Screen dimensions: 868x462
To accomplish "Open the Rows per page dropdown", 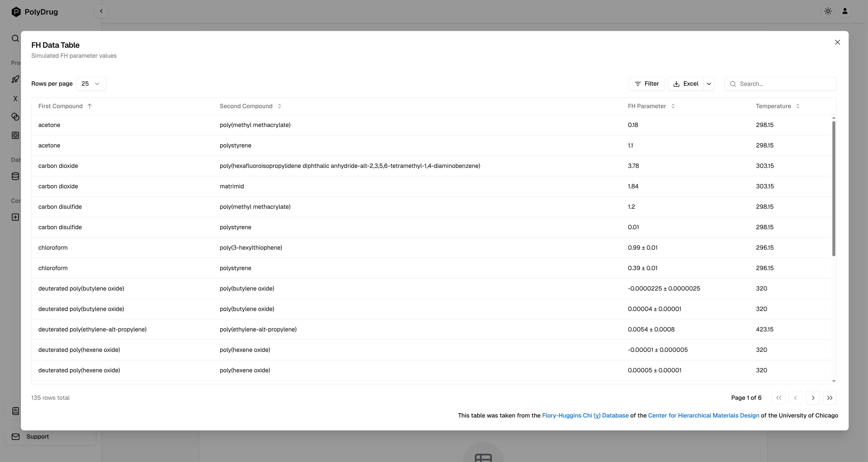I will coord(91,84).
